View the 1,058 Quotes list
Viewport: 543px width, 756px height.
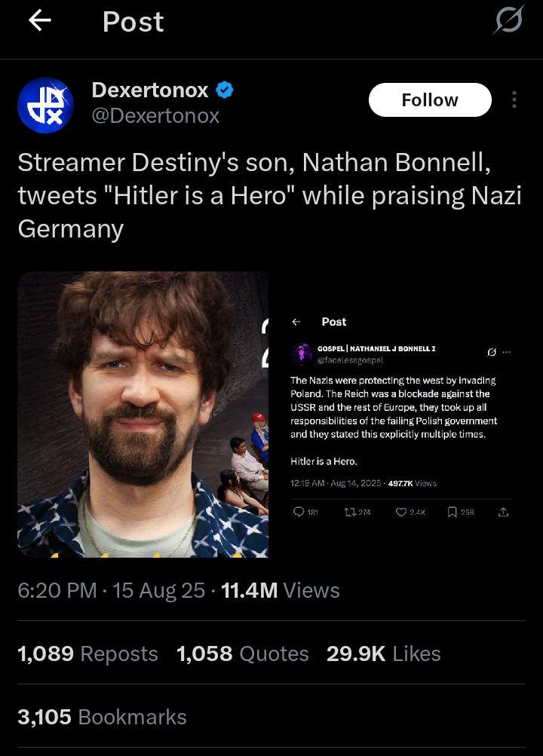tap(242, 653)
